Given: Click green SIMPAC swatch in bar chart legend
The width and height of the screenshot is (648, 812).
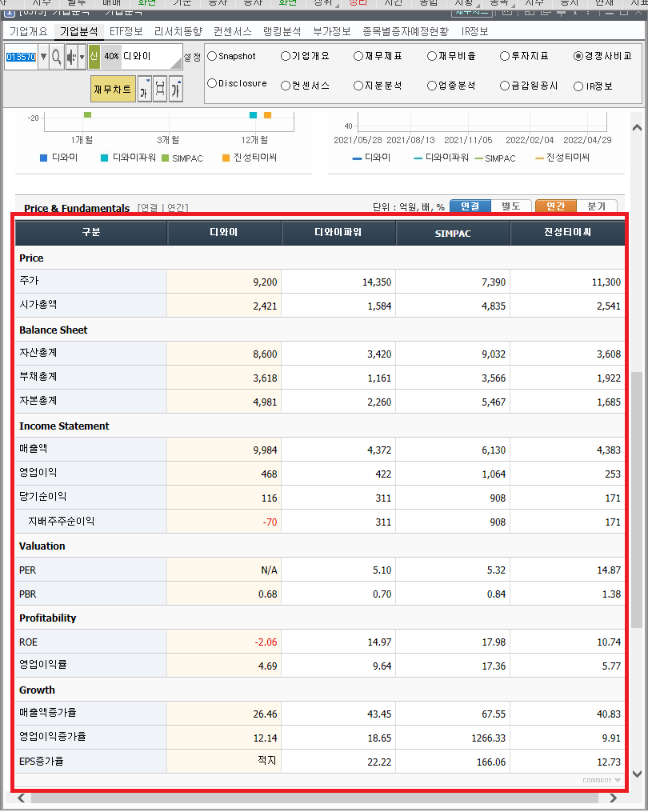Looking at the screenshot, I should (x=166, y=158).
